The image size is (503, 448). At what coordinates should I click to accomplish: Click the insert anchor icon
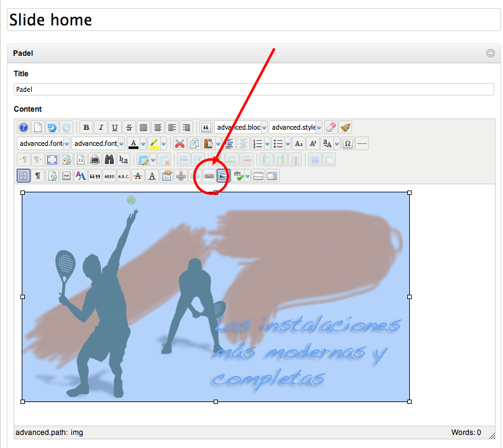coord(181,176)
